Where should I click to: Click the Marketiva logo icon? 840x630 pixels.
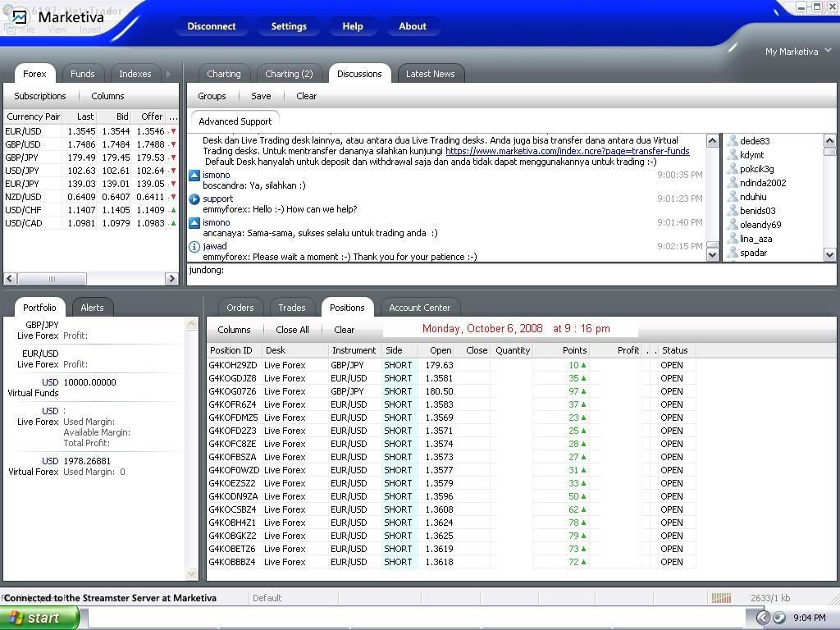pyautogui.click(x=20, y=17)
